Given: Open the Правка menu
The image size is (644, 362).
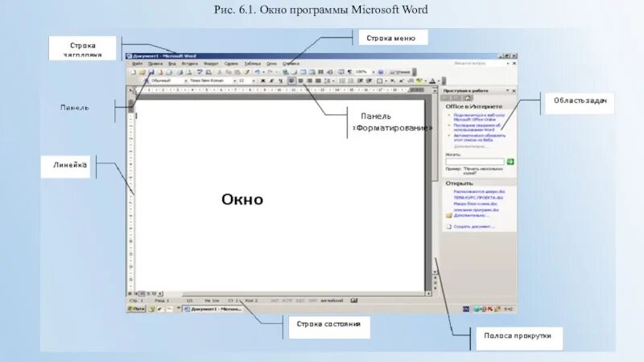Looking at the screenshot, I should point(155,64).
